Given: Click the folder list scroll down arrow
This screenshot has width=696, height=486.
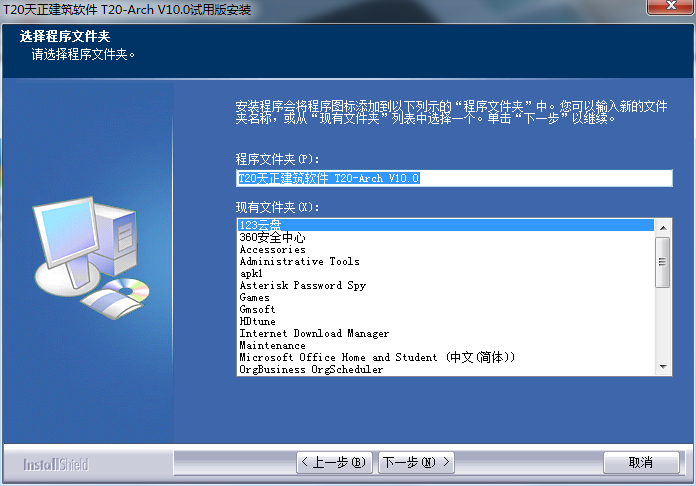Looking at the screenshot, I should coord(663,367).
